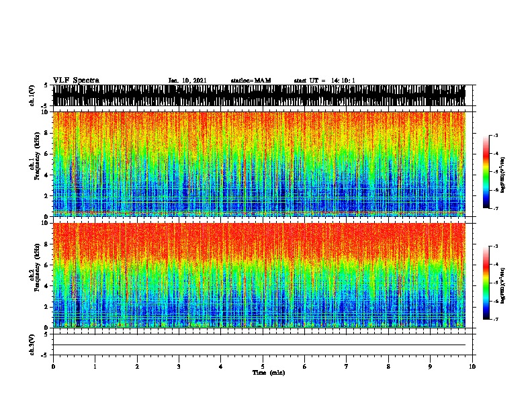Click the ch.2 "Frequency (kHz)" axis label
This screenshot has height=411, width=532.
pyautogui.click(x=38, y=267)
